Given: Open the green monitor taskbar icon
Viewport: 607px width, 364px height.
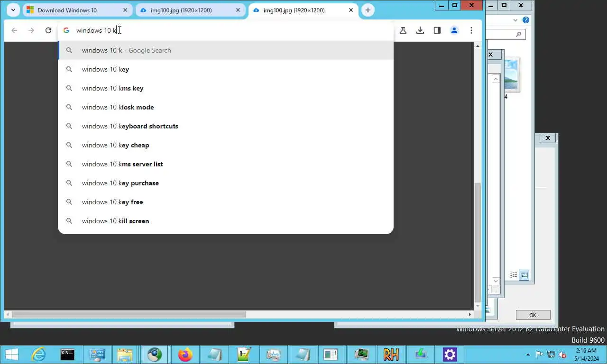Looking at the screenshot, I should (361, 355).
